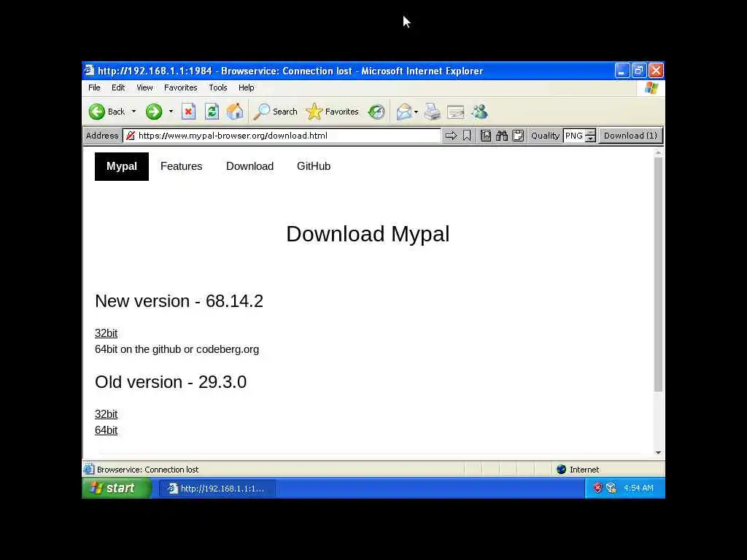The height and width of the screenshot is (560, 747).
Task: Click the Edit page toolbar icon
Action: 456,112
